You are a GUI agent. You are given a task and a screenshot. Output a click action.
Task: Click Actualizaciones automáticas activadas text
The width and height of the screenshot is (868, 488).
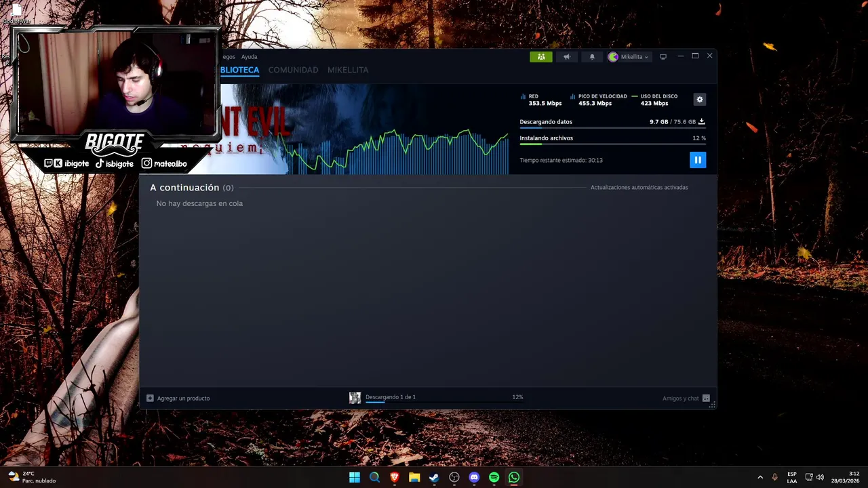(x=639, y=188)
